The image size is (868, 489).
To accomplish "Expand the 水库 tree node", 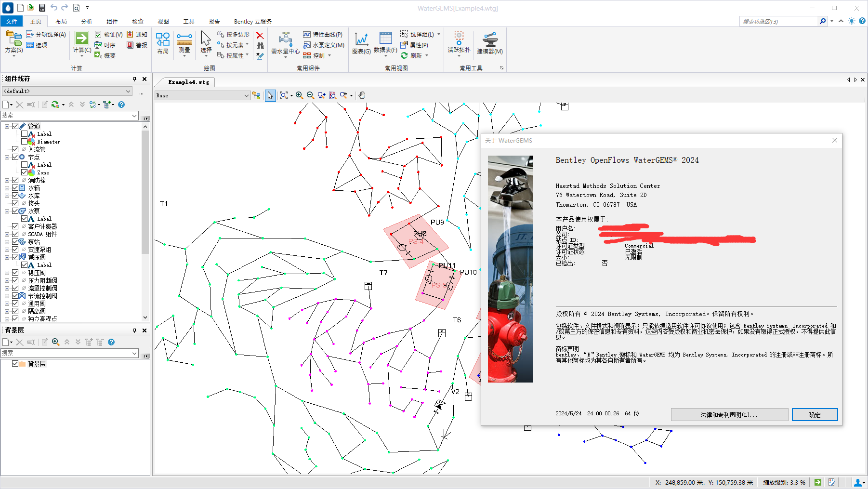I will point(7,196).
